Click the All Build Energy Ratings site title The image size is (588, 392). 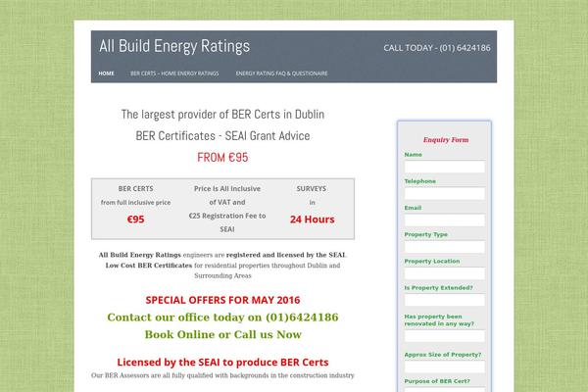pyautogui.click(x=174, y=46)
